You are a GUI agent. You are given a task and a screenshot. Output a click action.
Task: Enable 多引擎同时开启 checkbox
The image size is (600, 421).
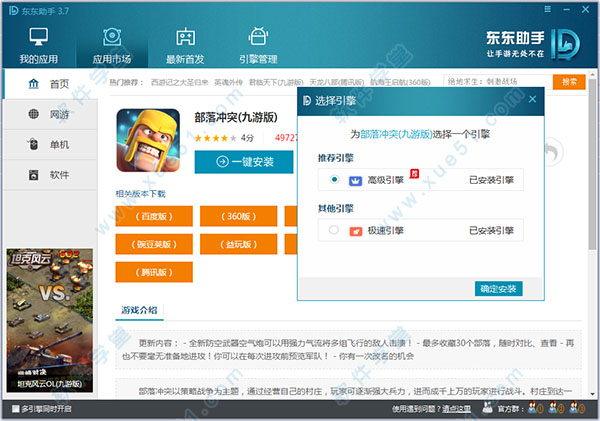pos(15,409)
